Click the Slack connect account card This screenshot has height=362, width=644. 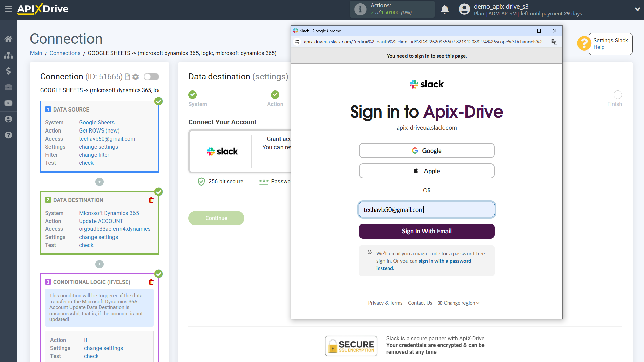240,151
